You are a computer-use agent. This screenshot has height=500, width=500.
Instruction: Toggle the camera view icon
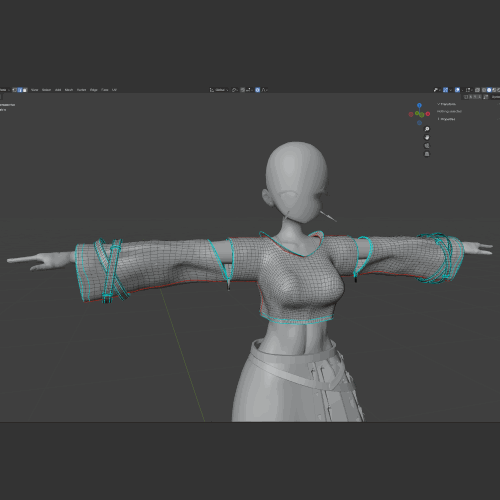pos(427,146)
